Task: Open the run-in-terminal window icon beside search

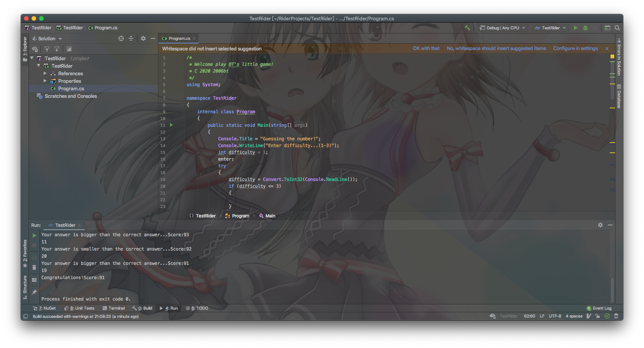Action: click(608, 28)
